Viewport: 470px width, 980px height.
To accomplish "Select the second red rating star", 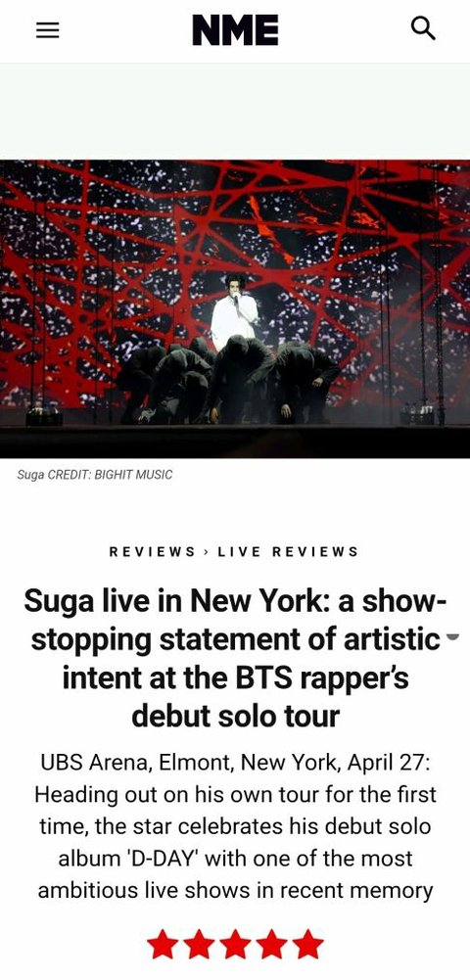I will tap(199, 945).
